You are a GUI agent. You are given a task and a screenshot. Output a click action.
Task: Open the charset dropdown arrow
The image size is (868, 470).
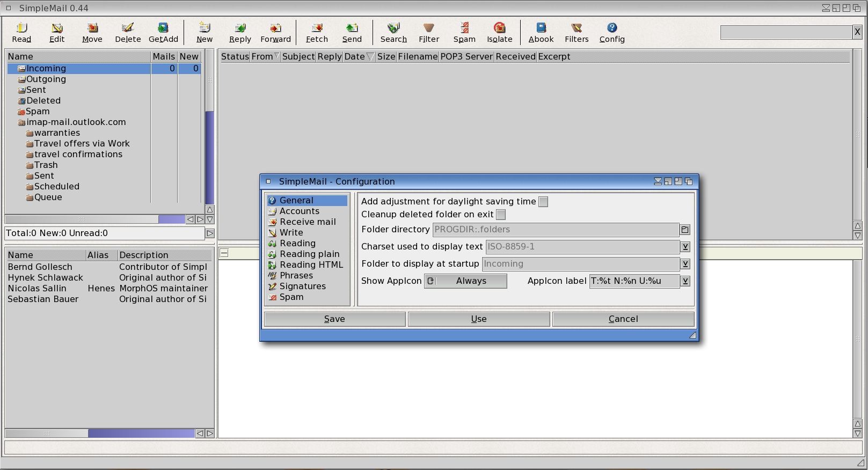pyautogui.click(x=685, y=247)
